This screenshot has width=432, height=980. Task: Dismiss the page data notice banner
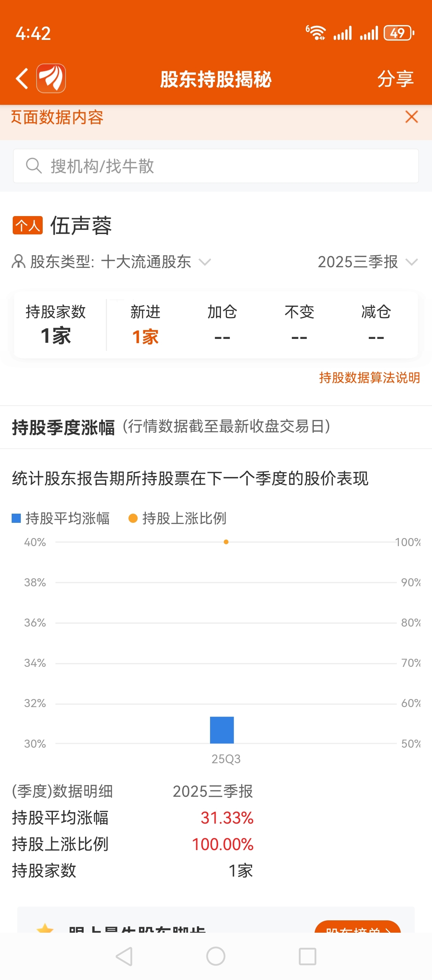pyautogui.click(x=412, y=117)
